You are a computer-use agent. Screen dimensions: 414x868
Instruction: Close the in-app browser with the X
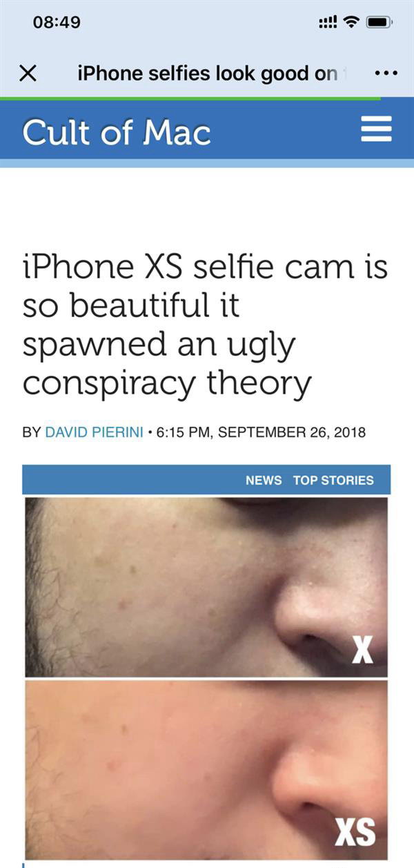(28, 73)
